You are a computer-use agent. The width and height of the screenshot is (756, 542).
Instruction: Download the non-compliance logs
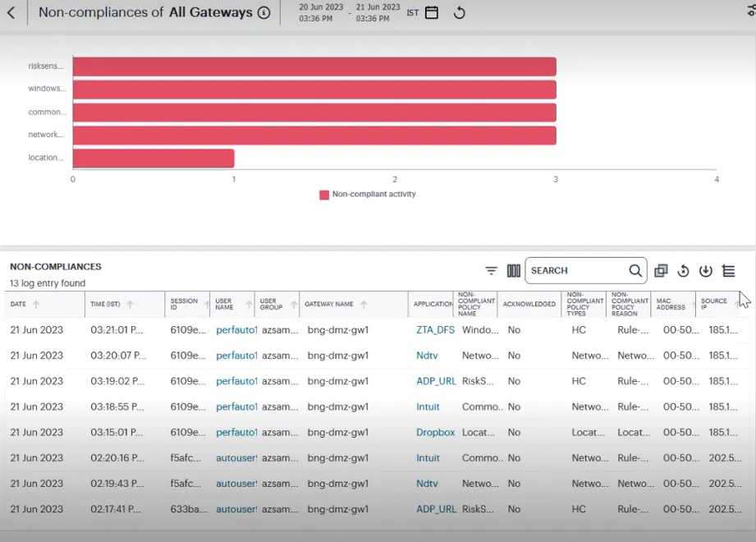(x=705, y=270)
